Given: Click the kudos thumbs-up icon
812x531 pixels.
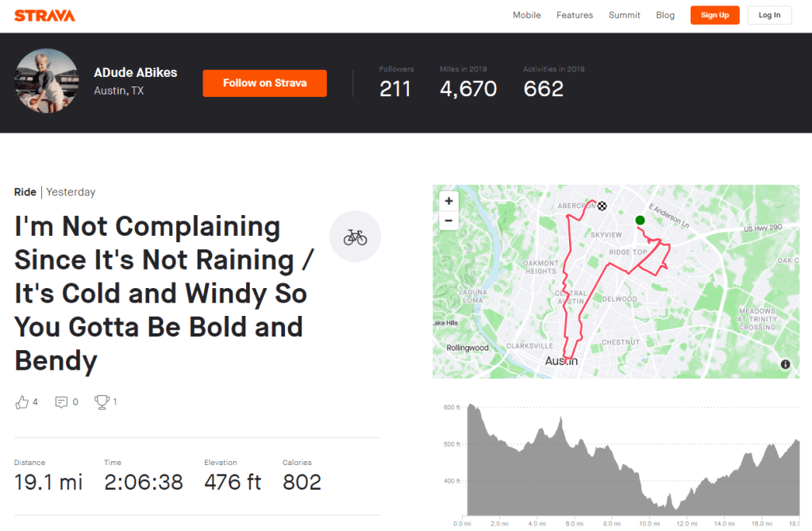Looking at the screenshot, I should coord(21,402).
